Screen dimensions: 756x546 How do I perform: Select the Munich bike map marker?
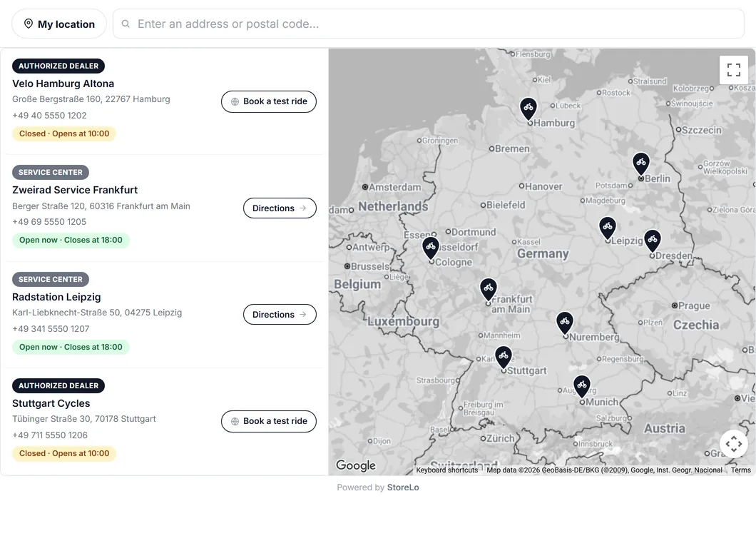[582, 386]
